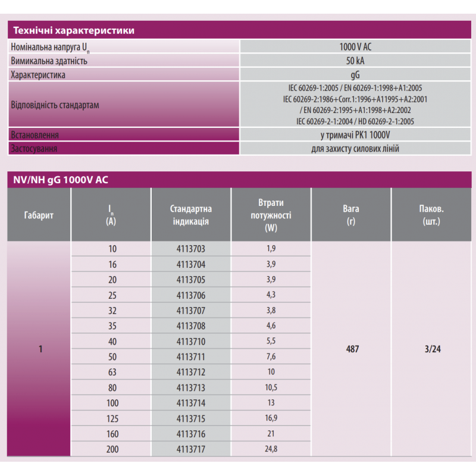Click the "Втрати потужності (W)" column header
The height and width of the screenshot is (476, 476).
[271, 214]
